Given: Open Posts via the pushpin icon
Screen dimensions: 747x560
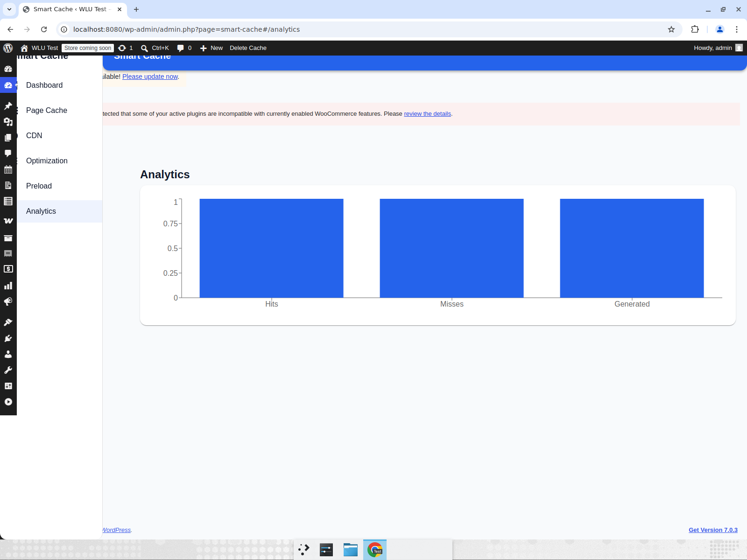Looking at the screenshot, I should (8, 106).
